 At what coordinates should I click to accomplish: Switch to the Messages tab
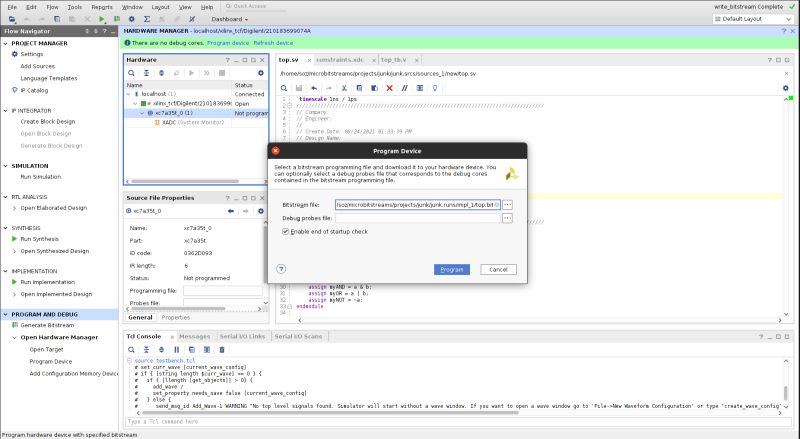(x=194, y=336)
